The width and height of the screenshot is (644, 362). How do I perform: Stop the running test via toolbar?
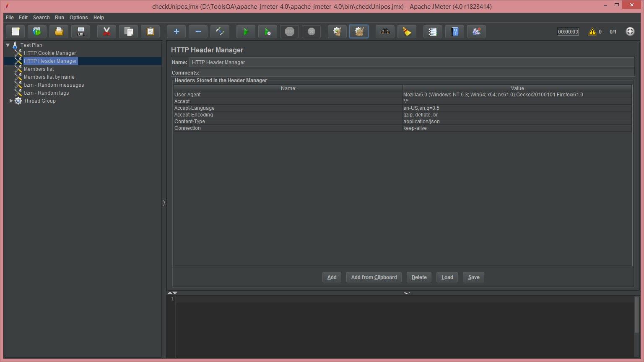(x=290, y=31)
